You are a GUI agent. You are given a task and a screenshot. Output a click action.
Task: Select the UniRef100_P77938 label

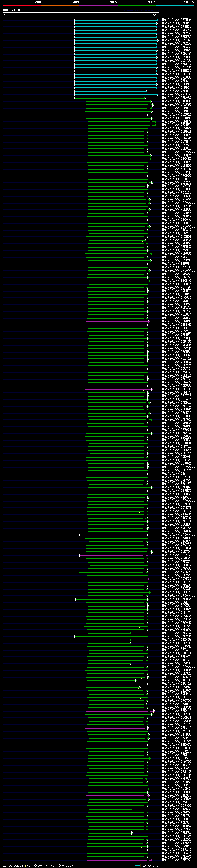pyautogui.click(x=177, y=430)
